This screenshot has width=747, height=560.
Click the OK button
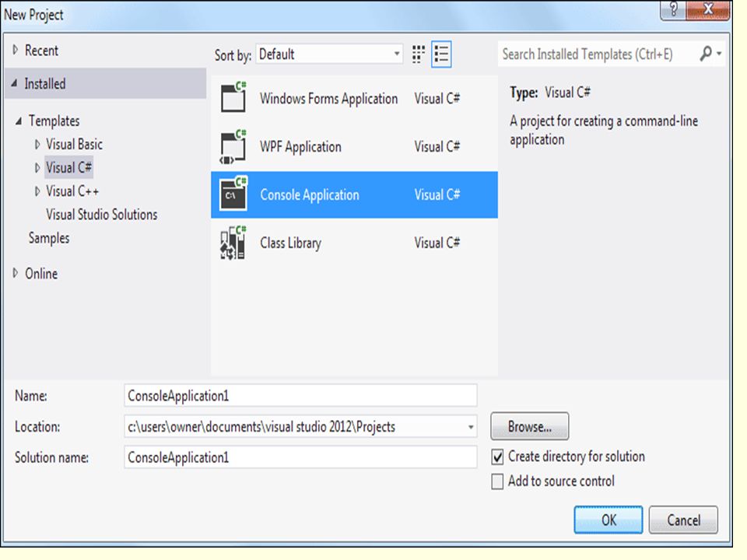pos(608,520)
